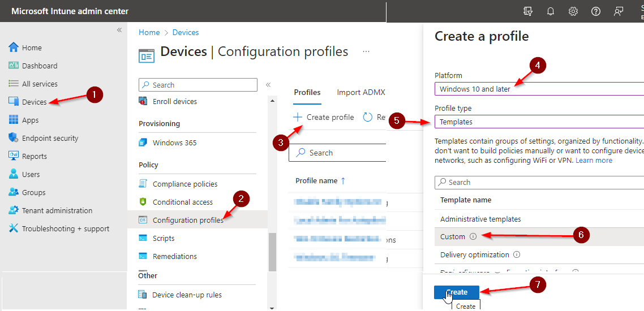644x311 pixels.
Task: Collapse the Devices submenu with double chevron
Action: click(x=268, y=85)
